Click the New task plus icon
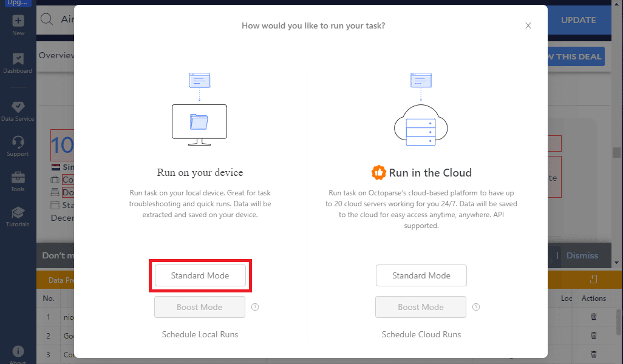This screenshot has width=623, height=364. click(18, 21)
